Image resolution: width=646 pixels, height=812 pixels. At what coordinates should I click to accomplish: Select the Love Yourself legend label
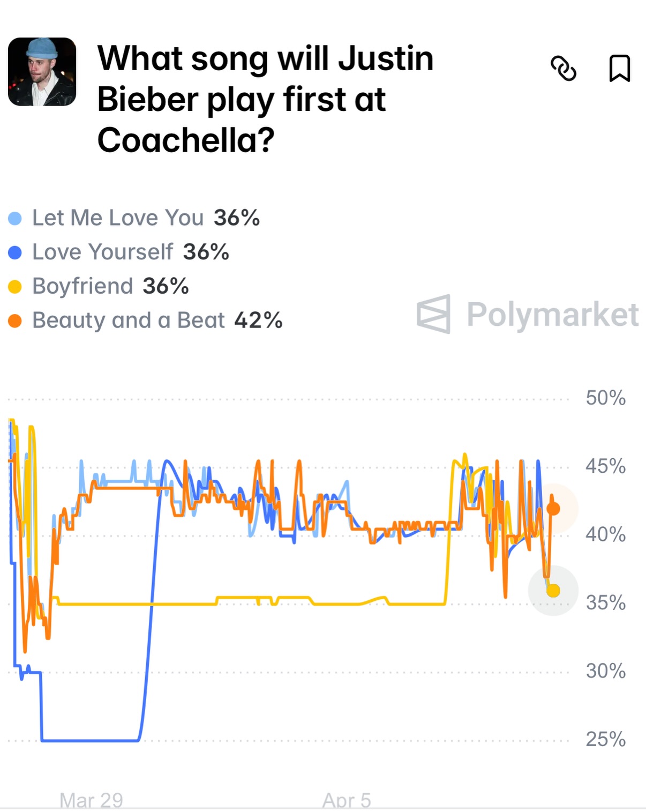pyautogui.click(x=103, y=252)
